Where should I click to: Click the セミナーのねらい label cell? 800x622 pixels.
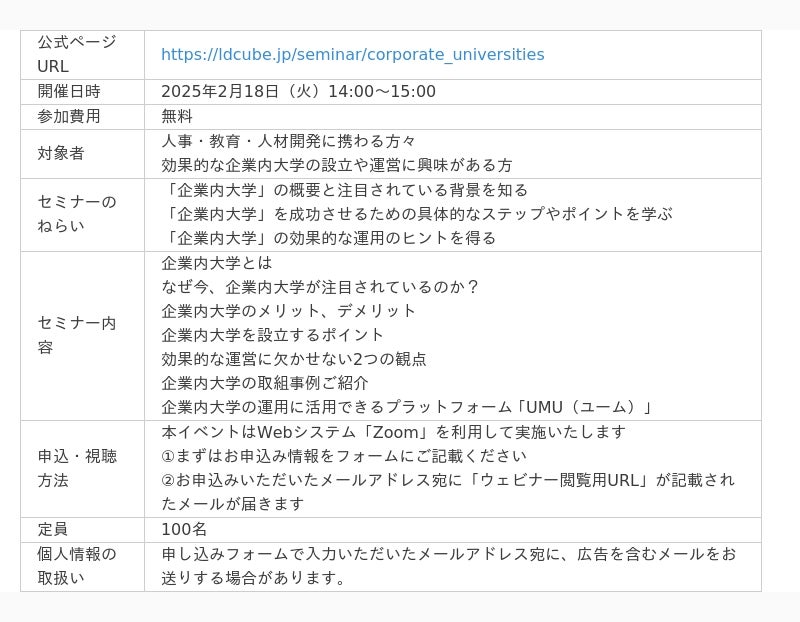pos(77,213)
